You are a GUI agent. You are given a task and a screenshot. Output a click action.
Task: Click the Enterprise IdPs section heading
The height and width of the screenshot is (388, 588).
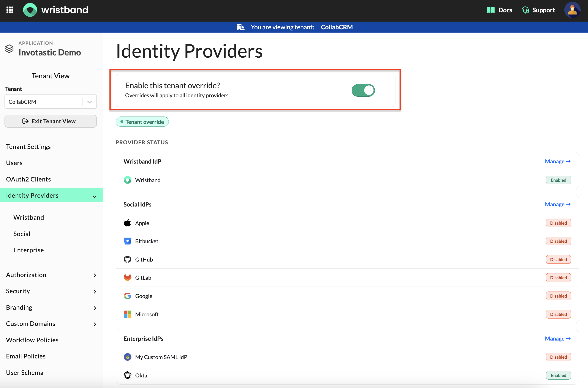tap(143, 339)
